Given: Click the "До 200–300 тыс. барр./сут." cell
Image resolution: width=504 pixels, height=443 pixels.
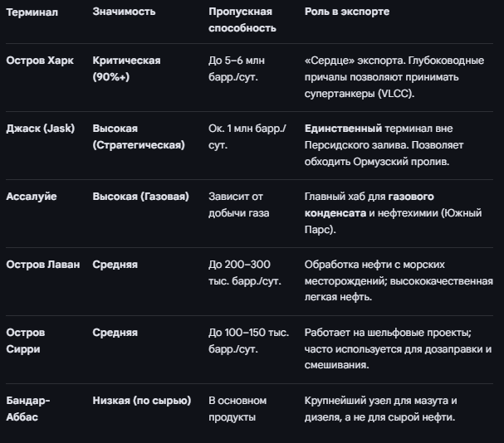Looking at the screenshot, I should point(245,272).
